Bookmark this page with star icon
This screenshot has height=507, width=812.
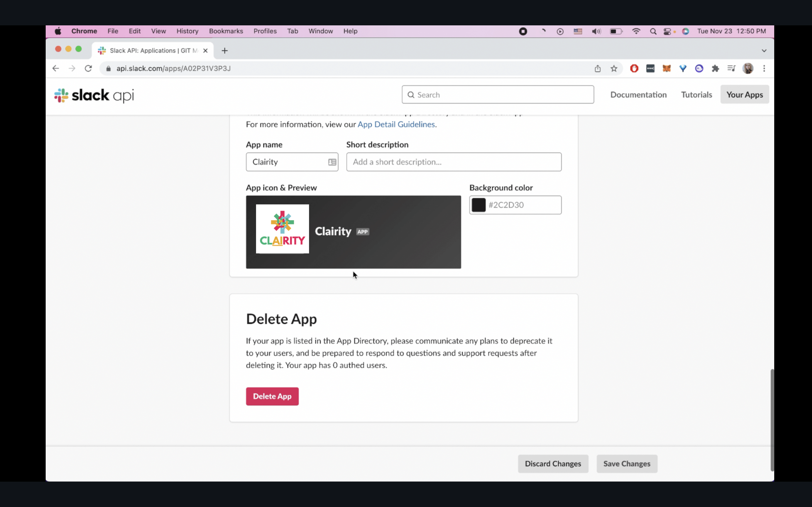click(614, 68)
